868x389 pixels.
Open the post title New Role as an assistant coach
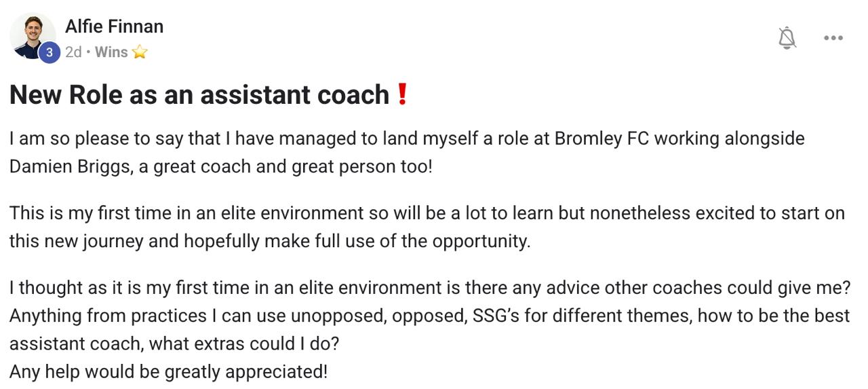coord(199,95)
